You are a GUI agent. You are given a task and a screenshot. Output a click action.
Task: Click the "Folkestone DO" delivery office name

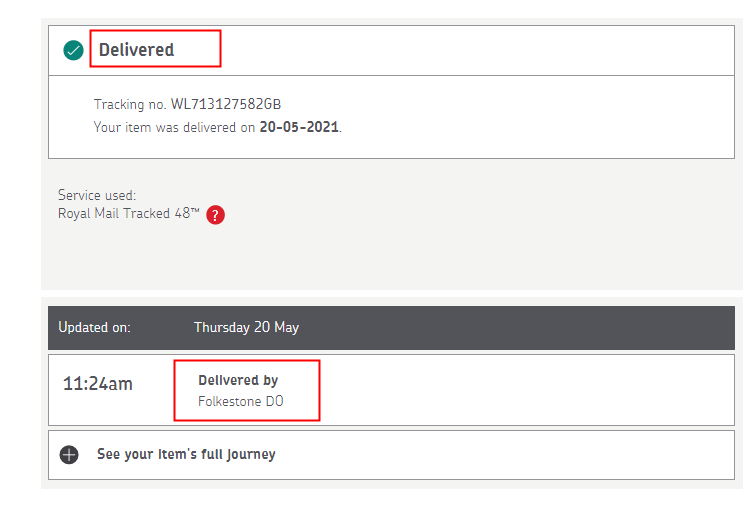click(241, 402)
